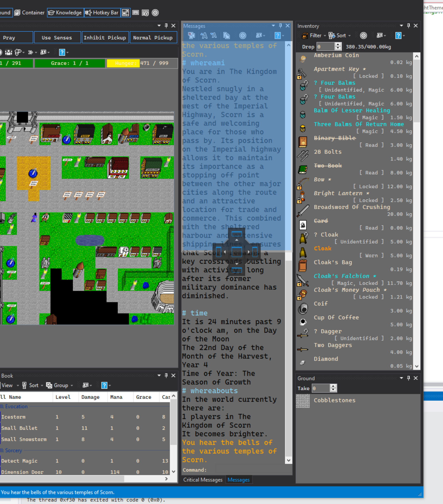443x504 pixels.
Task: Open the spell book View dropdown
Action: 10,385
